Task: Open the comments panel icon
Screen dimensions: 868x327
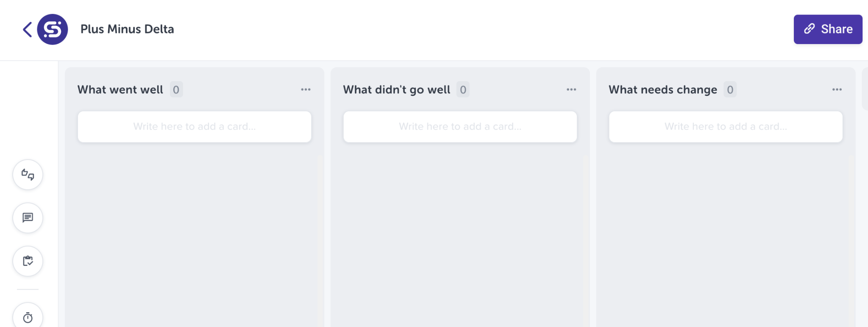Action: [x=28, y=218]
